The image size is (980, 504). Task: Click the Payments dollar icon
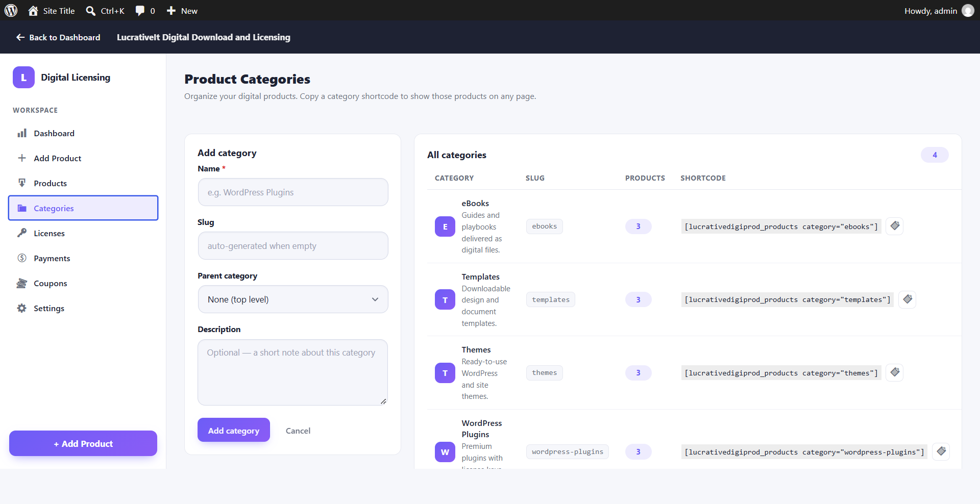coord(22,258)
